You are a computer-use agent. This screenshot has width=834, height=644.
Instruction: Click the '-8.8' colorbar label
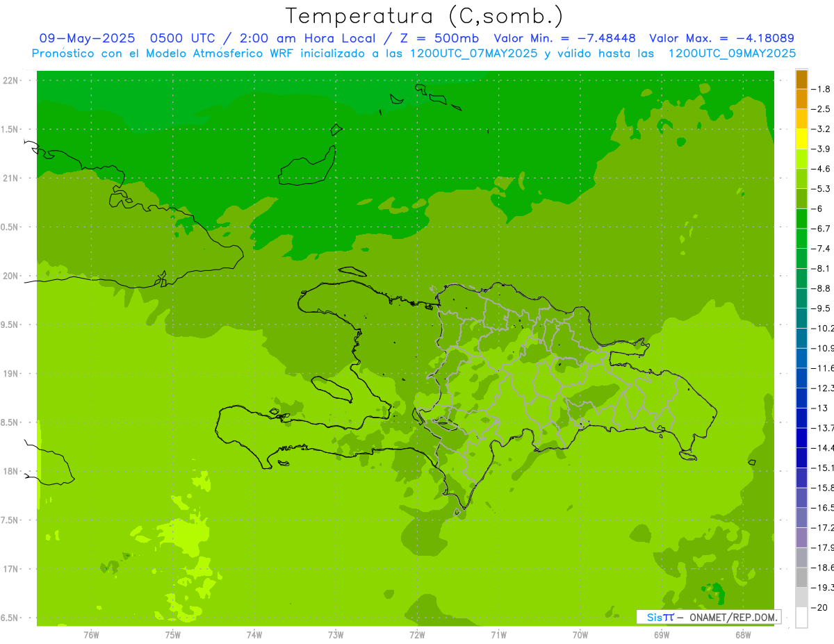click(821, 288)
